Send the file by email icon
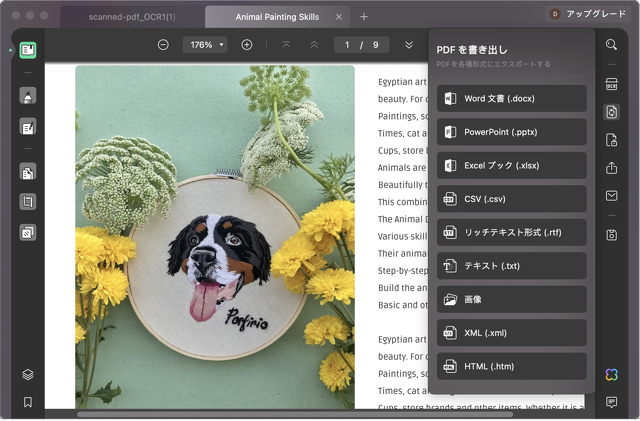This screenshot has height=421, width=640. click(x=611, y=196)
